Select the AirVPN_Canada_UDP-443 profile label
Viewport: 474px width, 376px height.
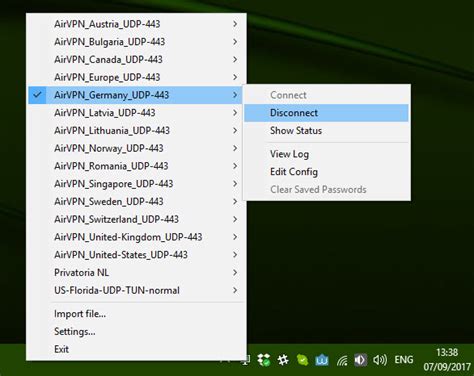click(x=108, y=59)
